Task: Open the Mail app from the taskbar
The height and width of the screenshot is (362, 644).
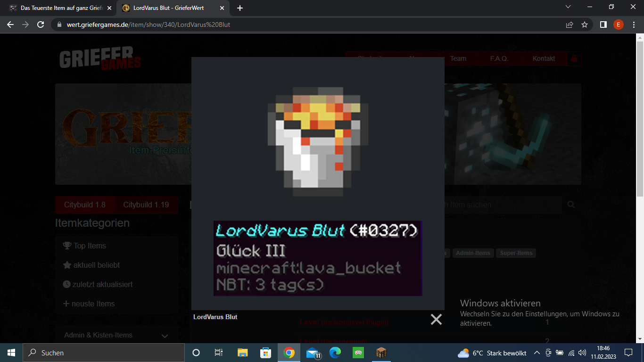Action: pyautogui.click(x=313, y=353)
